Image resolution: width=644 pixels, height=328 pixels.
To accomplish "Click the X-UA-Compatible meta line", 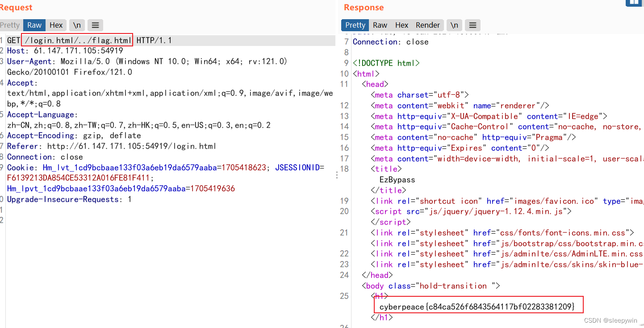I will 489,116.
